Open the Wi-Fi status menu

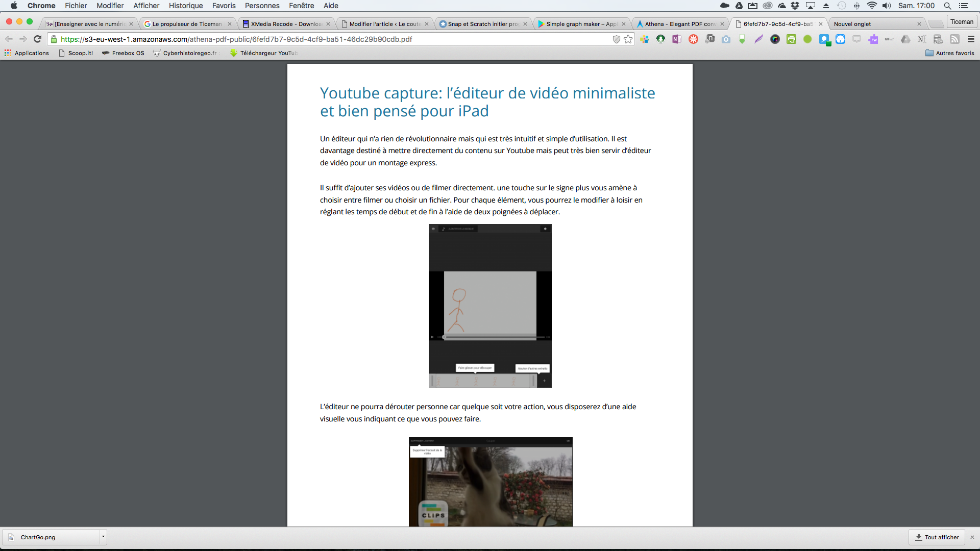872,6
